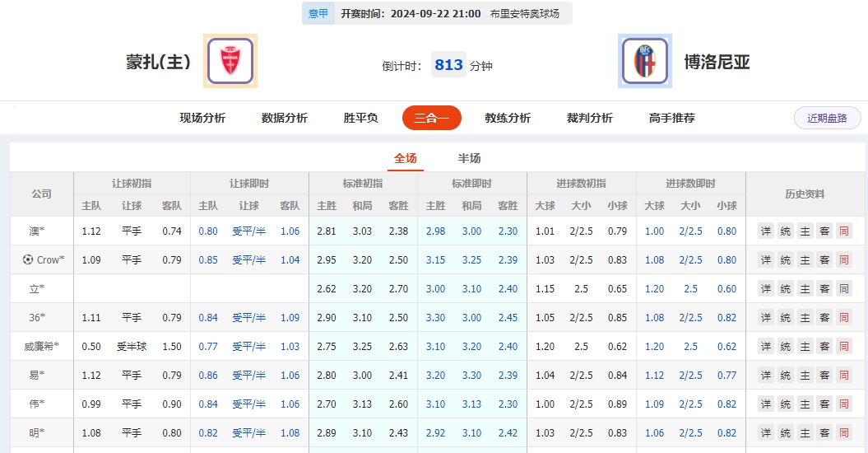Click the Monza team logo
Viewport: 868px width, 453px height.
(230, 61)
